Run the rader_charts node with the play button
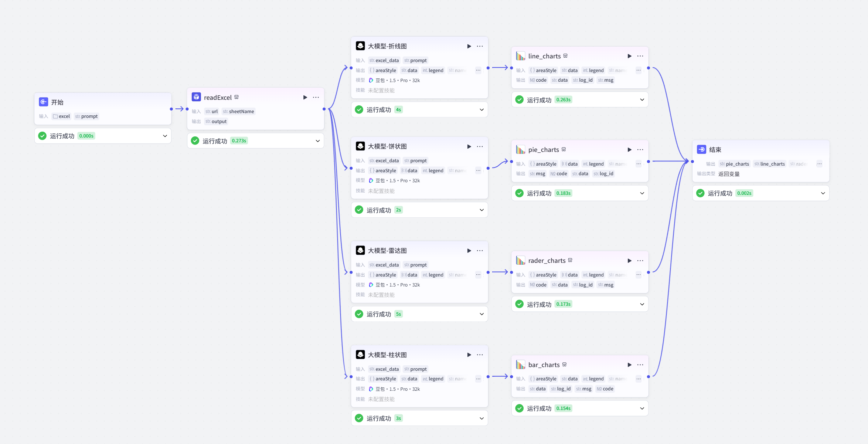868x444 pixels. pos(629,260)
